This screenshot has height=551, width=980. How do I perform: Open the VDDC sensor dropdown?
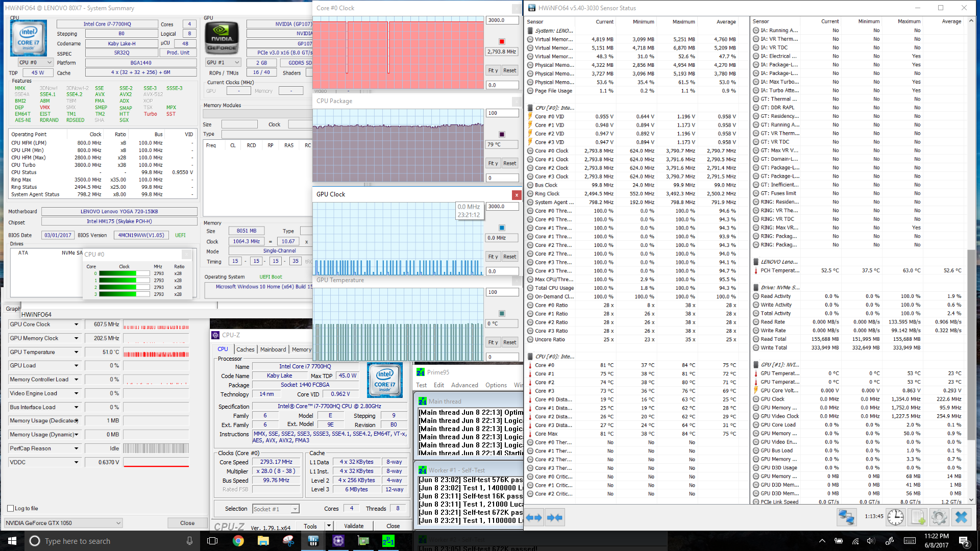coord(77,462)
